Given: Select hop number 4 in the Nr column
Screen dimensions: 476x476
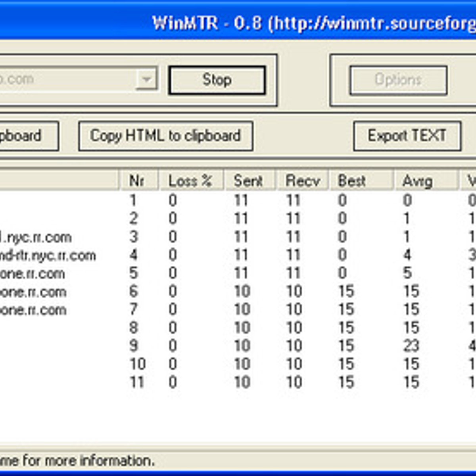Looking at the screenshot, I should tap(134, 255).
